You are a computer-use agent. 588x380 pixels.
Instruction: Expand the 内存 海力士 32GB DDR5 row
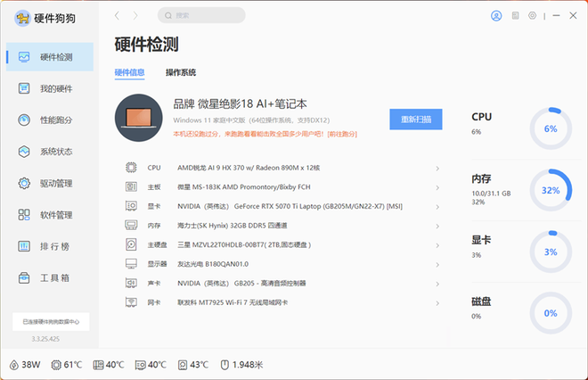pos(283,226)
